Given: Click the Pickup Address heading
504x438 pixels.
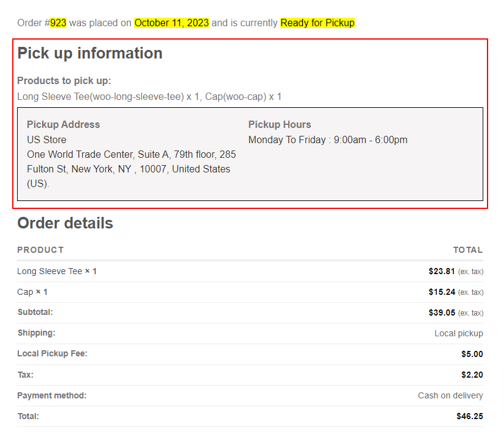Looking at the screenshot, I should click(63, 124).
